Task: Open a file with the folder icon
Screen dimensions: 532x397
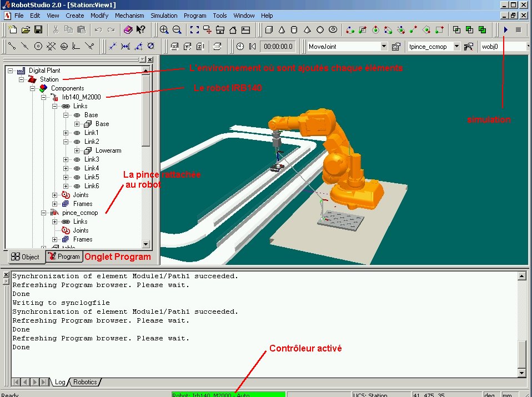Action: pyautogui.click(x=26, y=29)
